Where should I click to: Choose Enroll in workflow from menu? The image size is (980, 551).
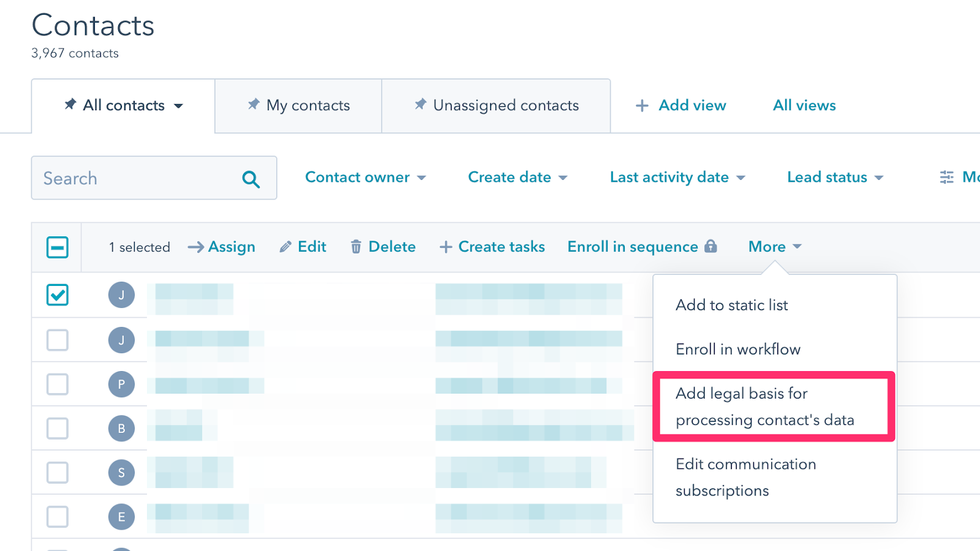tap(737, 349)
